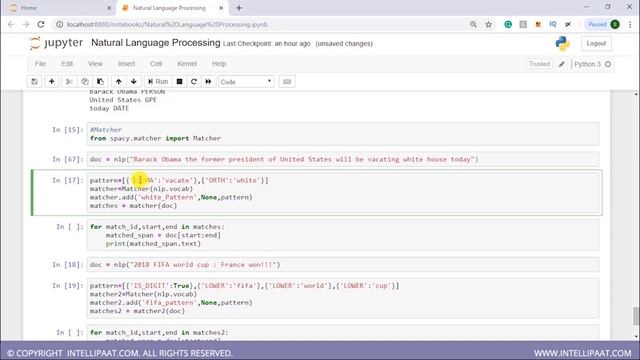
Task: Click output text 'today DATE'
Action: tap(109, 108)
